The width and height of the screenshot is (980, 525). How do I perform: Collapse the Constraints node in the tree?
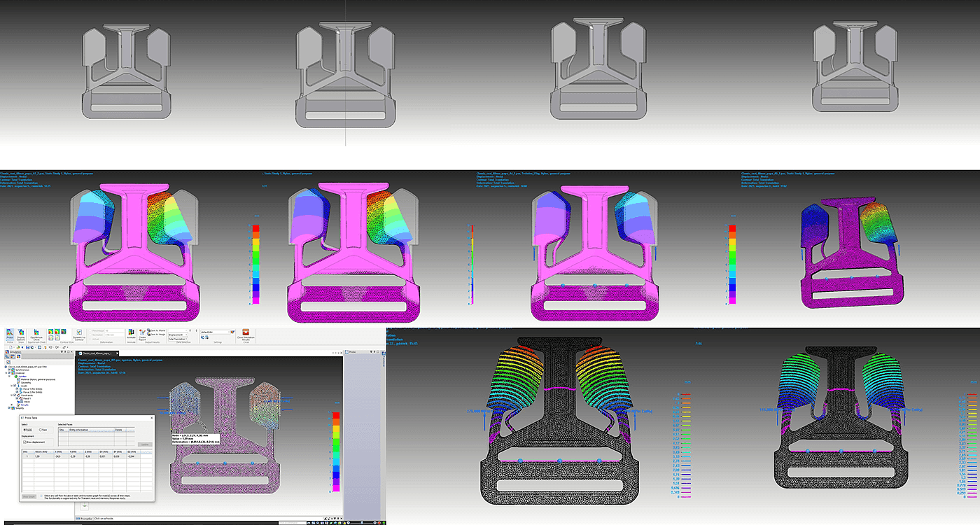click(12, 395)
